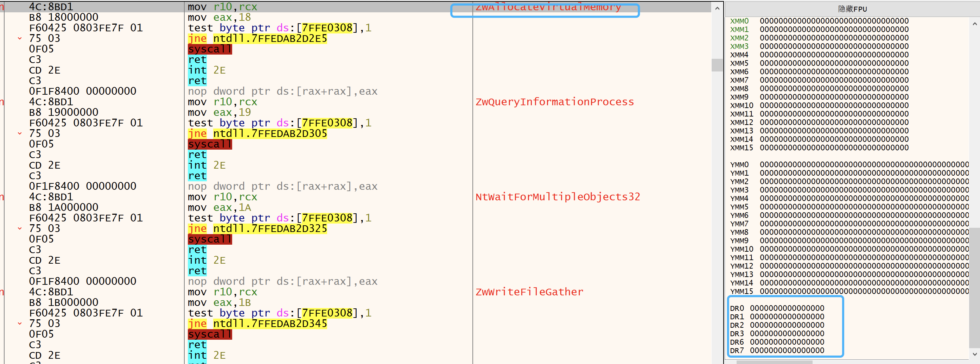Viewport: 980px width, 364px height.
Task: Select the instruction mov eax,1B
Action: [219, 302]
